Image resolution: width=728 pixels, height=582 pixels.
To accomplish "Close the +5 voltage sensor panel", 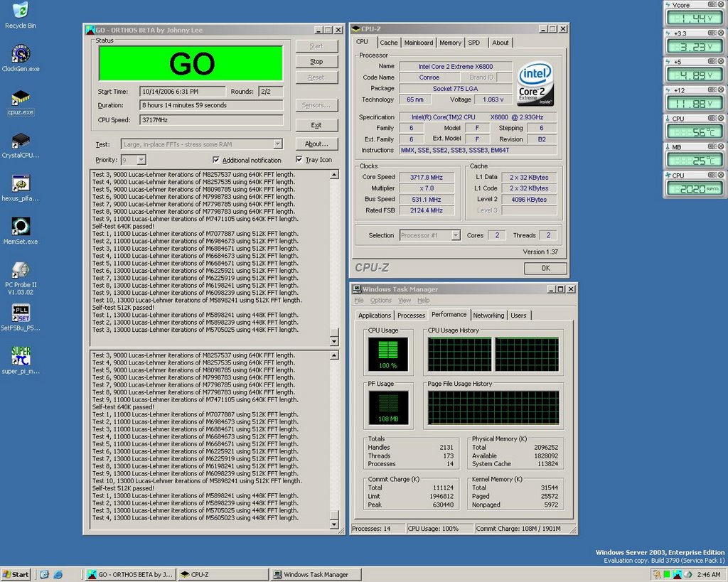I will [721, 61].
